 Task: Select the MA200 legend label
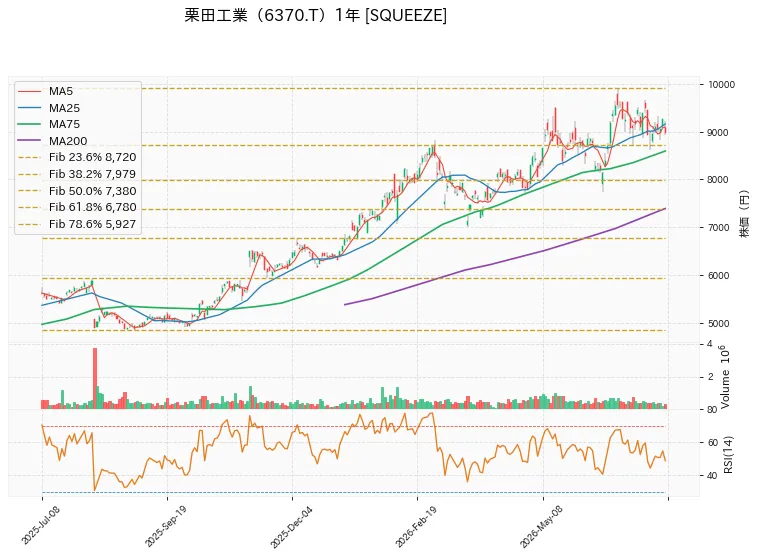pos(68,141)
